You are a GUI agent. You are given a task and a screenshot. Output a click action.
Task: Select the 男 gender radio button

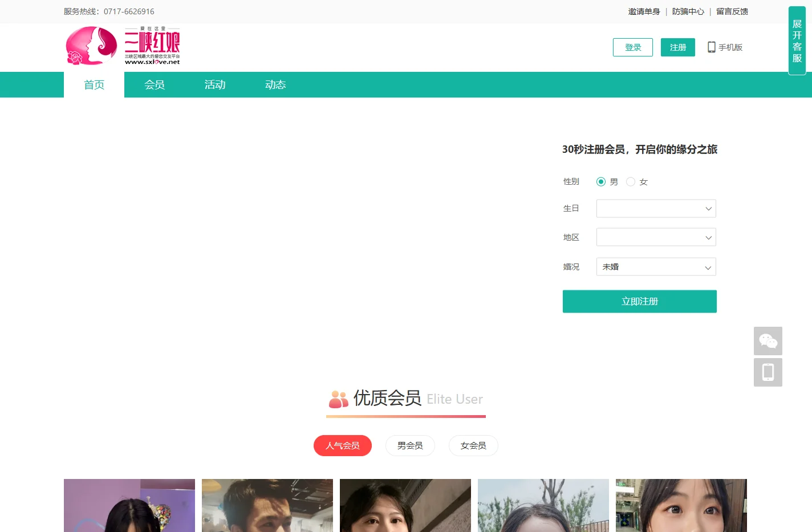click(x=600, y=182)
